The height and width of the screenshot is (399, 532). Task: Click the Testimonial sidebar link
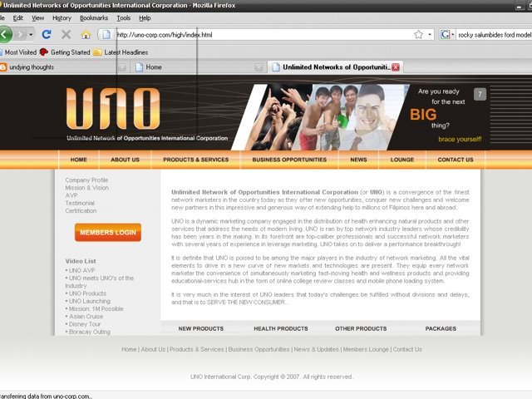80,203
